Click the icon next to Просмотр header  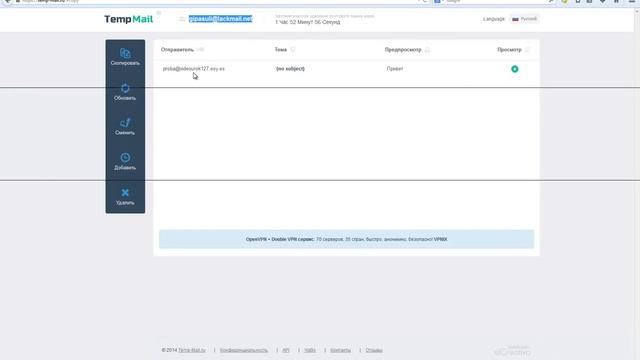coord(527,50)
